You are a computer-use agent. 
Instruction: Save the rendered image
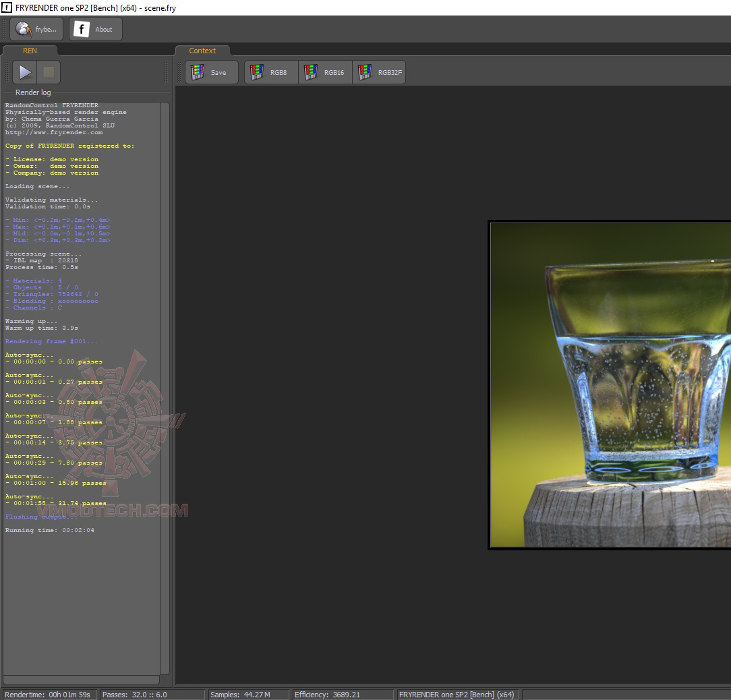pyautogui.click(x=212, y=72)
